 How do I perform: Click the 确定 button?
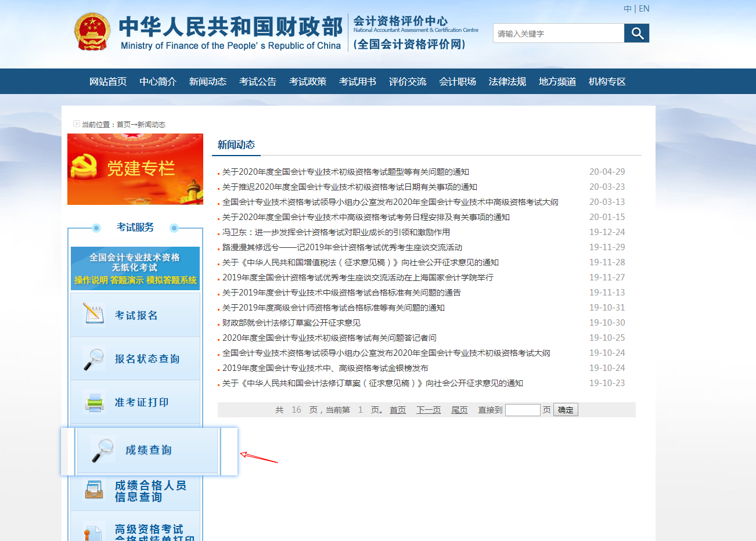566,410
